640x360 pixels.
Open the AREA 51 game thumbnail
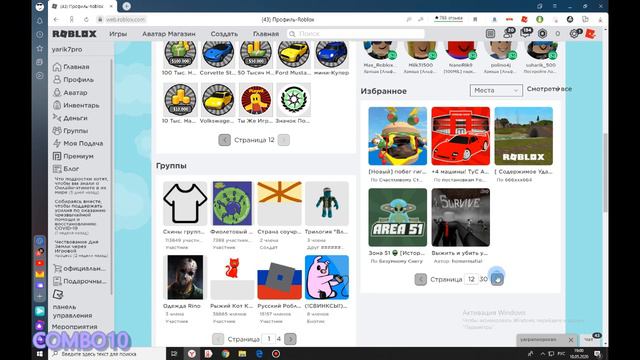point(398,217)
